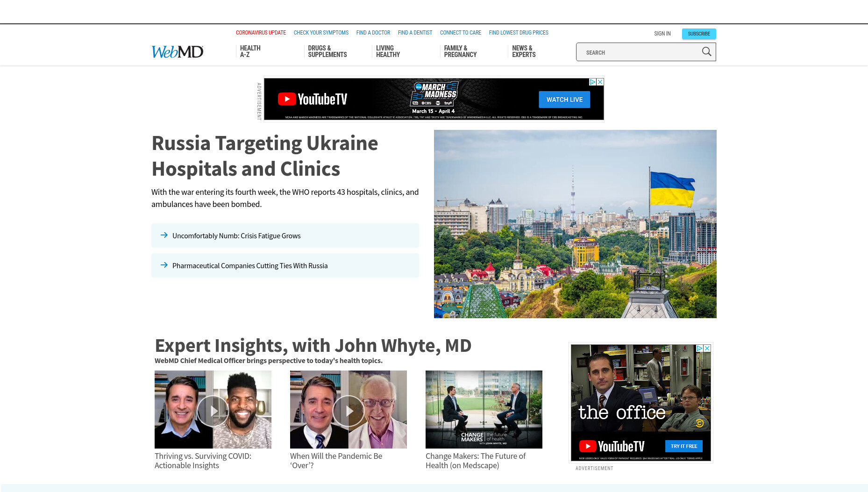Open the News & Experts menu
The width and height of the screenshot is (868, 492).
[524, 51]
